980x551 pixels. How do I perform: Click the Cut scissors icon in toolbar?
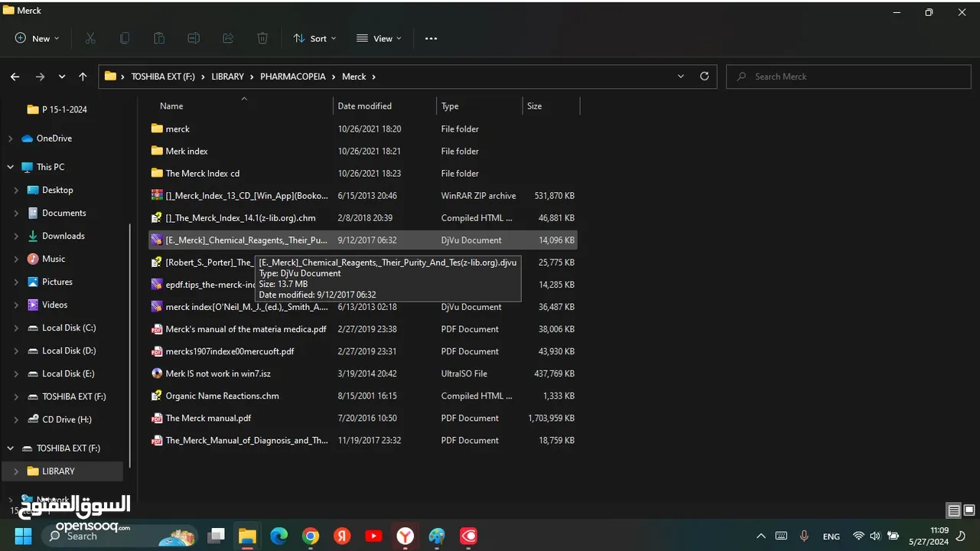click(x=90, y=38)
